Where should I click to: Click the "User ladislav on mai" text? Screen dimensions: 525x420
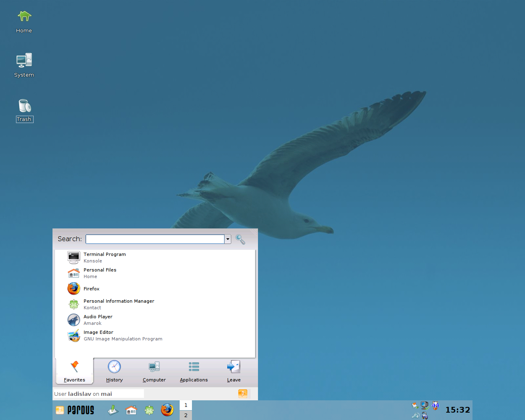[x=83, y=394]
